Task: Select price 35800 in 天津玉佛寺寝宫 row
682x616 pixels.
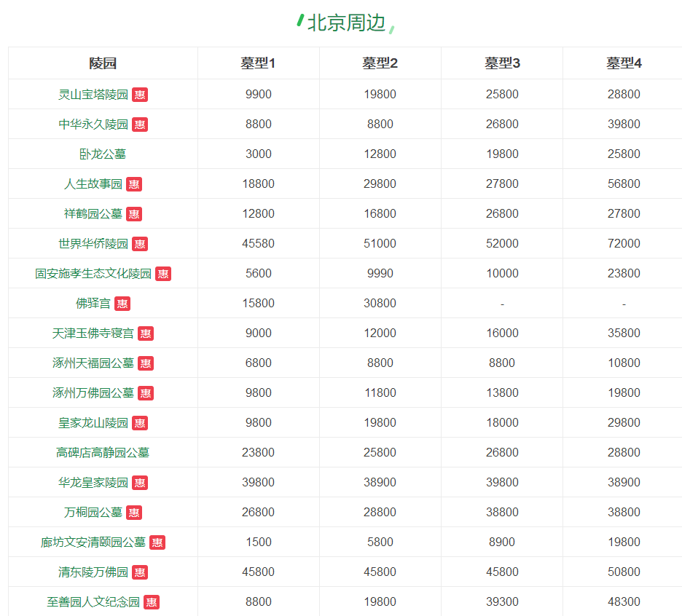Action: pos(624,333)
